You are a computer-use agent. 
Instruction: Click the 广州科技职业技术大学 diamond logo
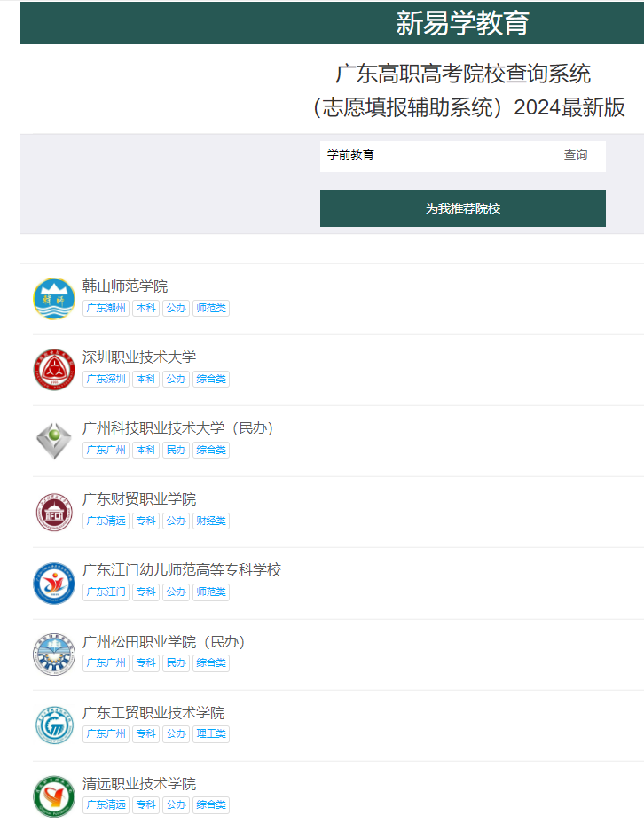54,441
